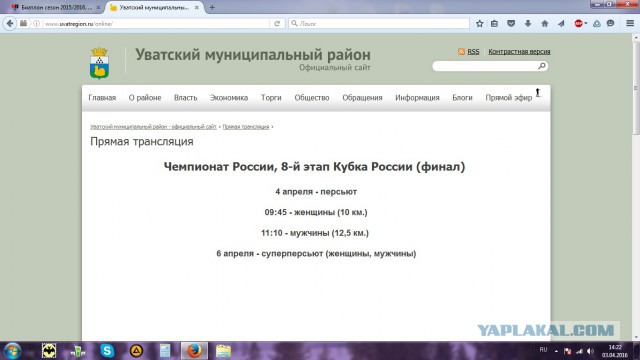This screenshot has height=360, width=640.
Task: Open Windows Explorer folder in taskbar
Action: coord(223,351)
